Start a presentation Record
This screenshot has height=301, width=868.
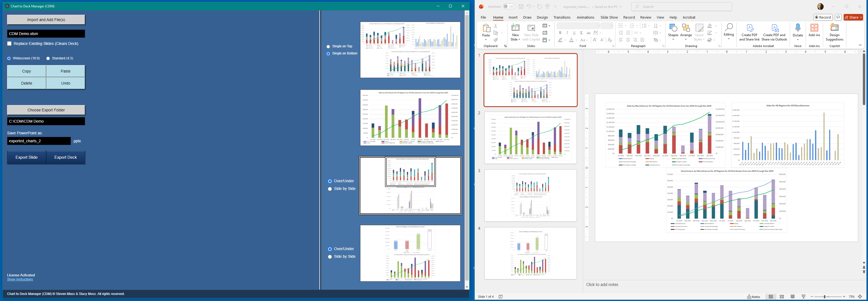pyautogui.click(x=823, y=17)
